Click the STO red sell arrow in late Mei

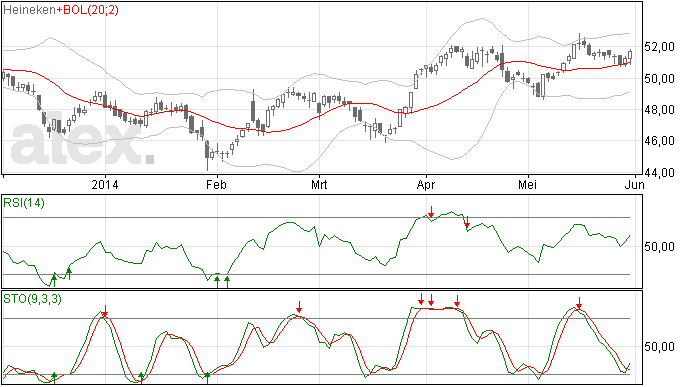point(579,303)
